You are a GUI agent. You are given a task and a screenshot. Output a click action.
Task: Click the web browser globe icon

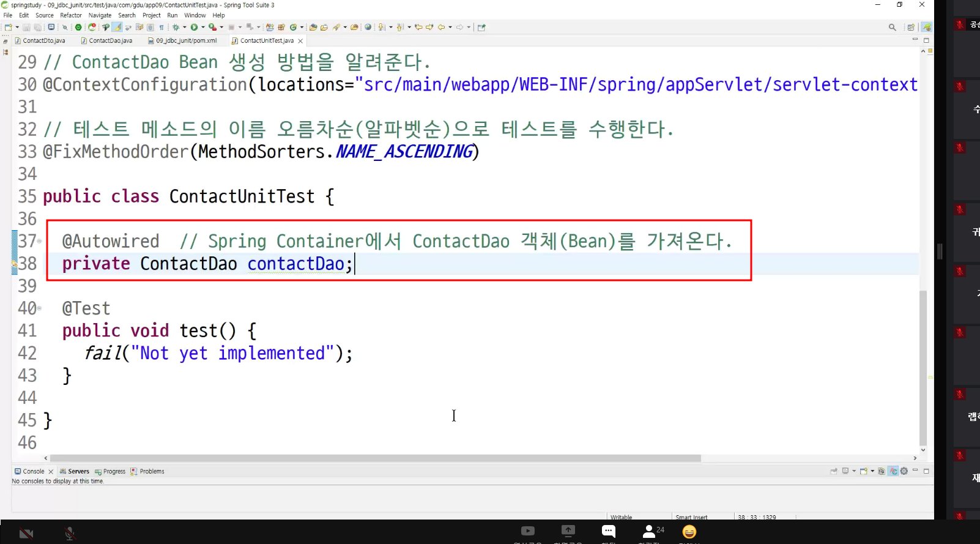point(368,27)
